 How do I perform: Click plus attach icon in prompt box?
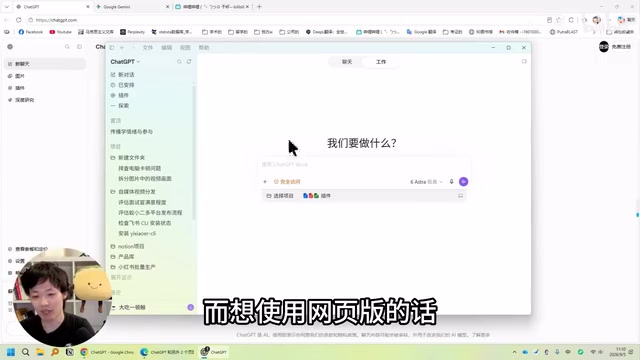[x=265, y=182]
